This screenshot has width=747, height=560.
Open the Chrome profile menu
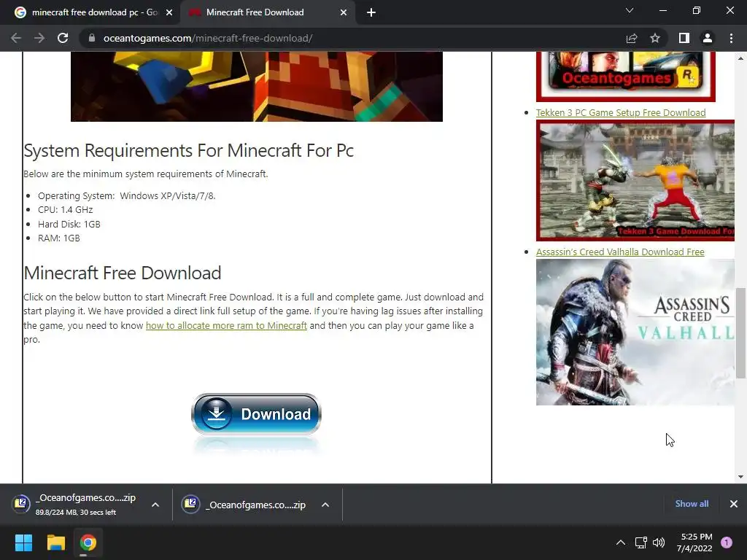coord(708,38)
